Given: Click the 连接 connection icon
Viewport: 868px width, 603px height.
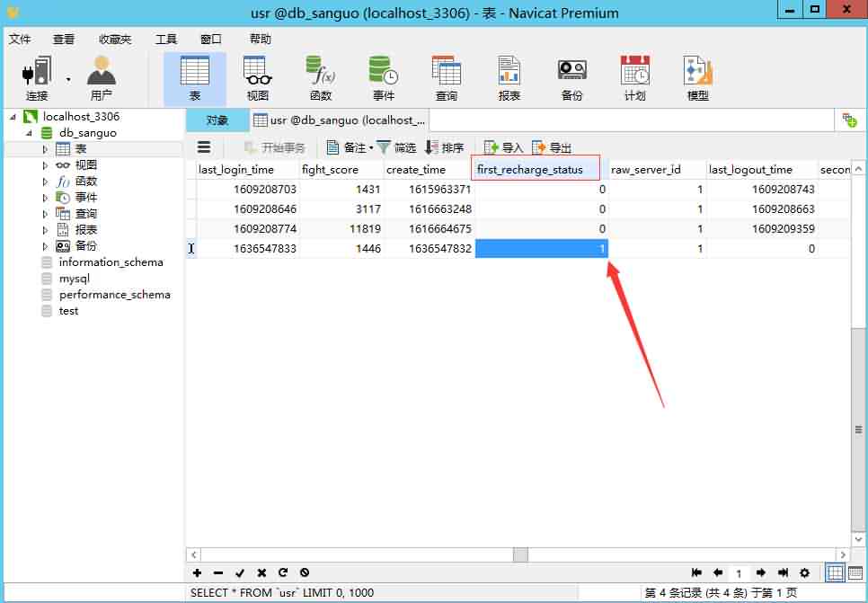Looking at the screenshot, I should 37,77.
